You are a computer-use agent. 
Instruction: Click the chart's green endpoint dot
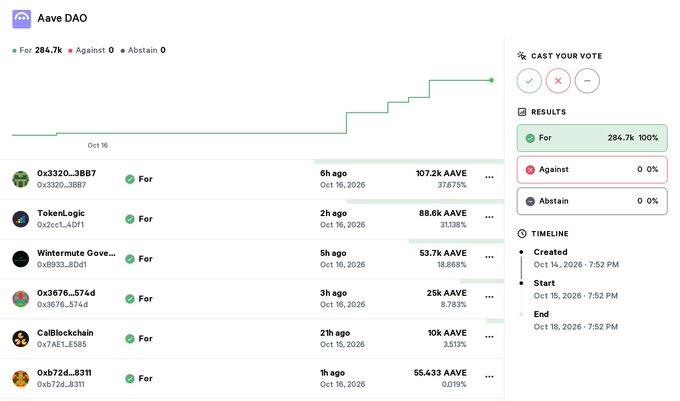click(491, 80)
